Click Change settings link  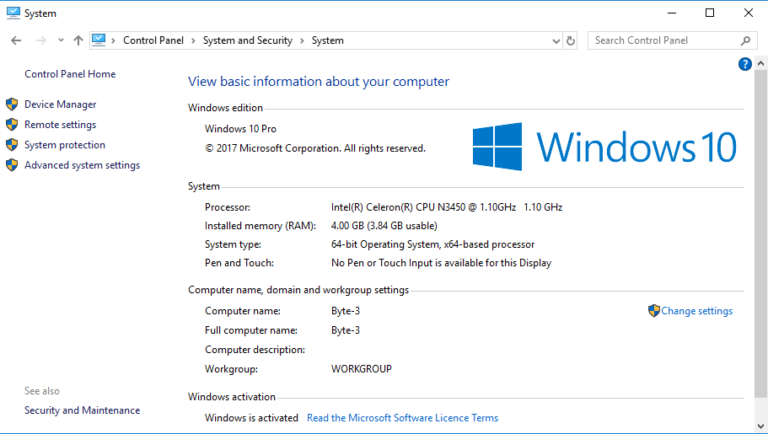click(696, 311)
